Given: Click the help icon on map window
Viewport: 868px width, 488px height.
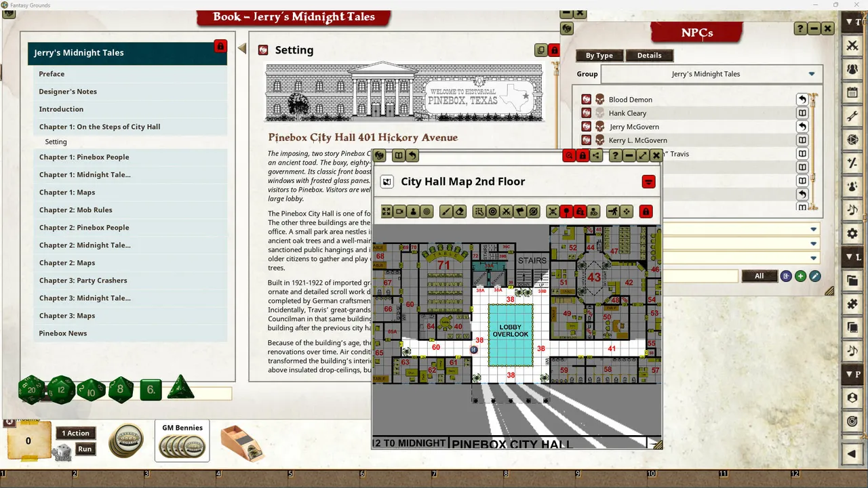Looking at the screenshot, I should [615, 156].
